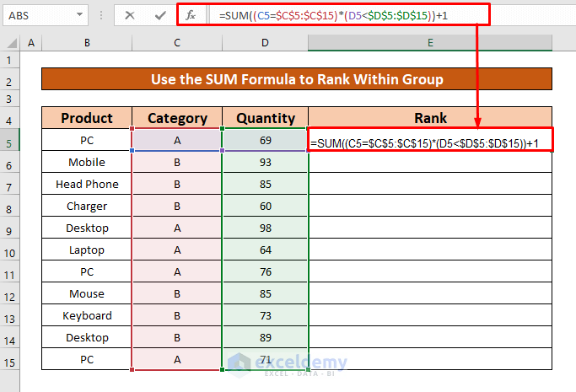Click the Product header cell

(x=87, y=118)
